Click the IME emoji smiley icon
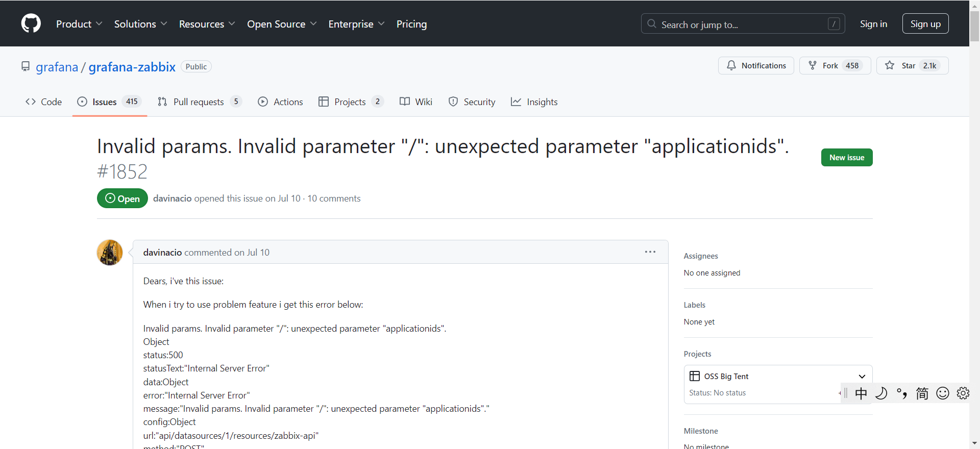Image resolution: width=980 pixels, height=449 pixels. 943,393
